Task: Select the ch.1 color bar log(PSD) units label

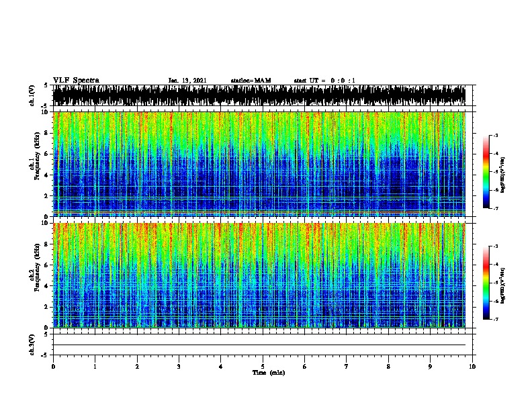Action: 503,175
